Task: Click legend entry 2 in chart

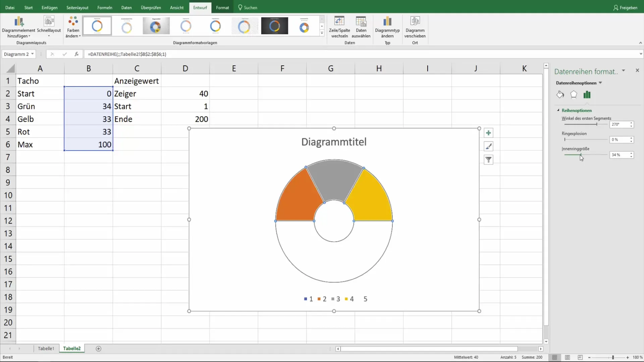Action: (322, 299)
